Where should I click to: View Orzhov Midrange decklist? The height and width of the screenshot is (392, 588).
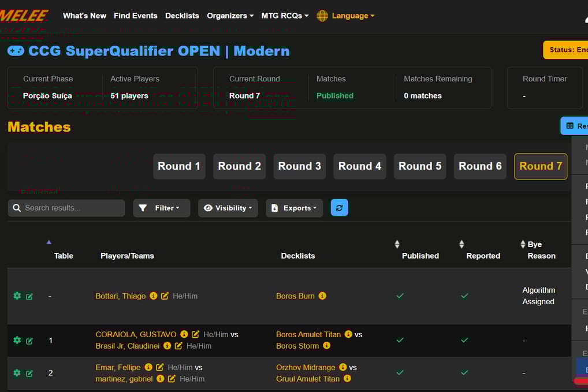(x=306, y=367)
